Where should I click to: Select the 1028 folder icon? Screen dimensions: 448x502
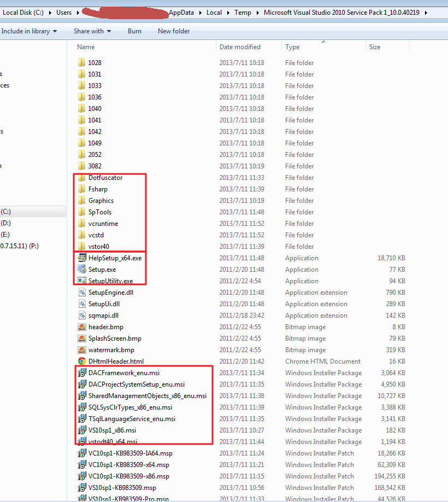click(x=81, y=62)
